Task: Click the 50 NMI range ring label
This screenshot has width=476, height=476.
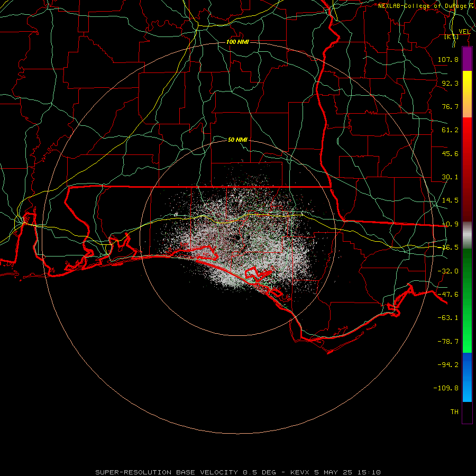Action: (237, 140)
